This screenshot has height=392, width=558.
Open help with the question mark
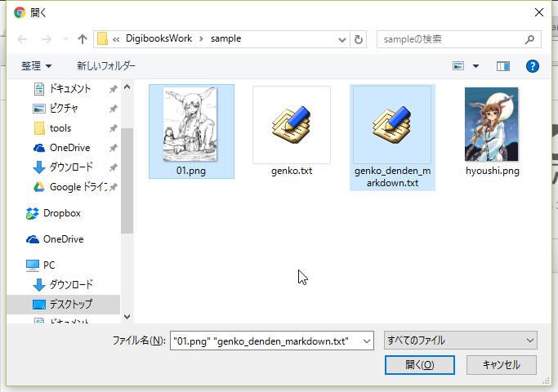(x=533, y=66)
